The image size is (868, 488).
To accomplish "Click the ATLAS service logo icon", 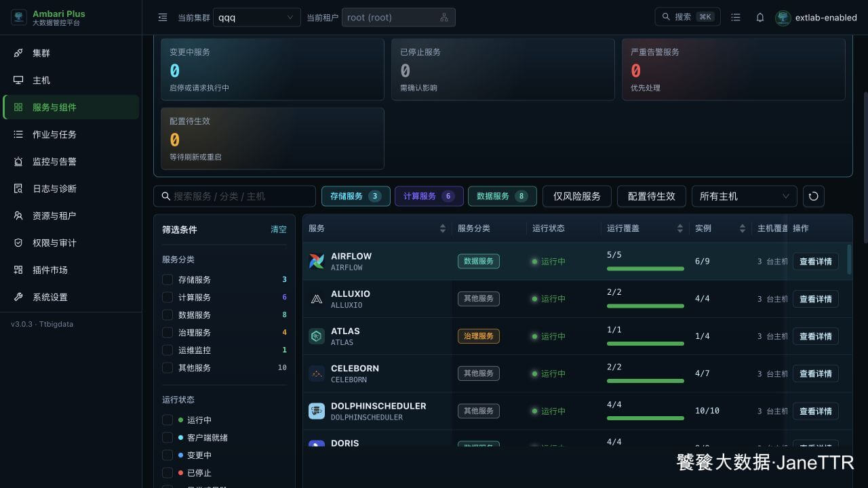I will pyautogui.click(x=317, y=336).
